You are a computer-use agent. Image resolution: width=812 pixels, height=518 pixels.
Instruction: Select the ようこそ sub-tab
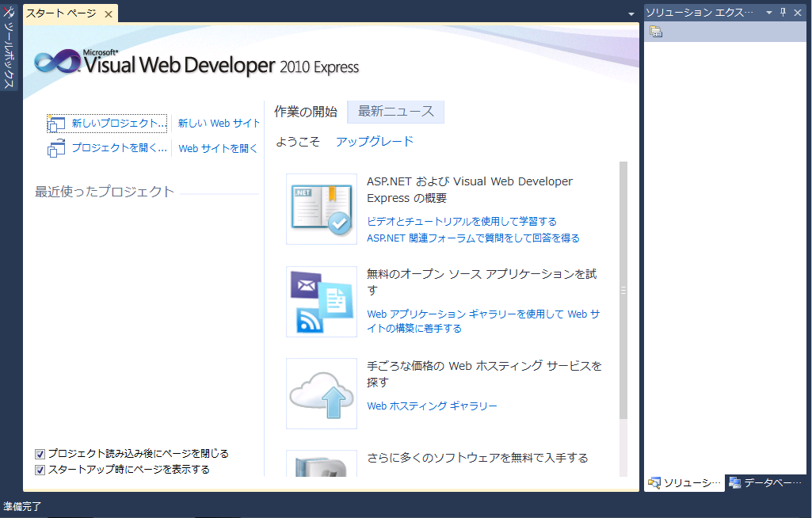(298, 142)
